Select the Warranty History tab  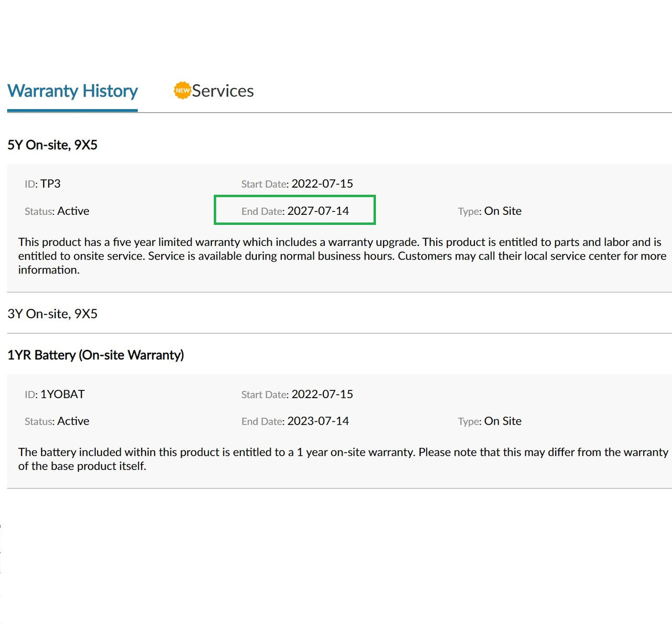click(73, 91)
